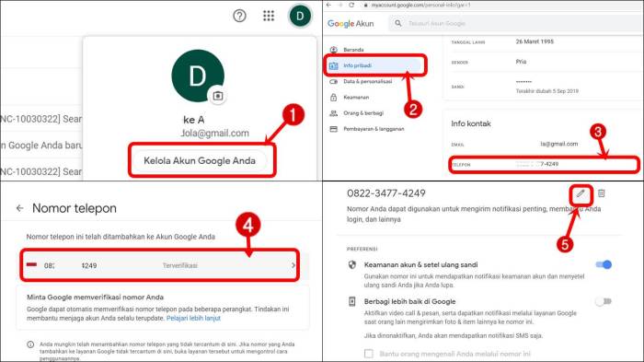The image size is (644, 362).
Task: Open Orang & berbagi in sidebar
Action: pos(363,113)
